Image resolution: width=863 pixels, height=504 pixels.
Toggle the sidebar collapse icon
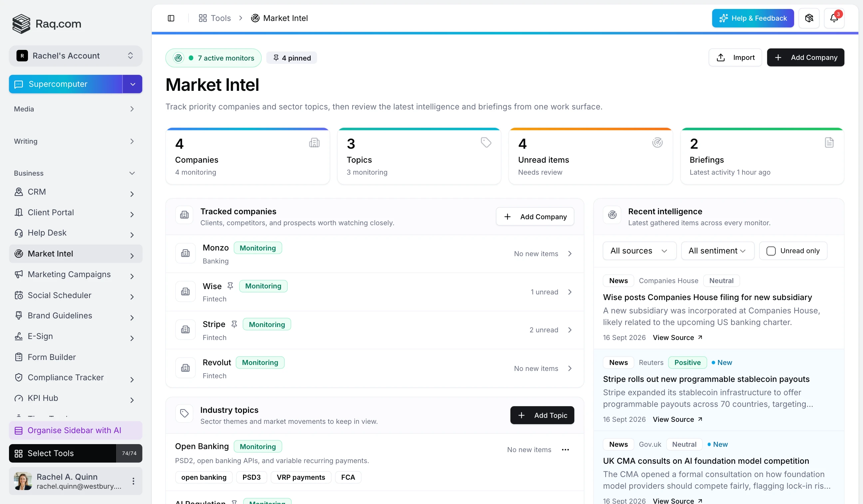pos(171,18)
